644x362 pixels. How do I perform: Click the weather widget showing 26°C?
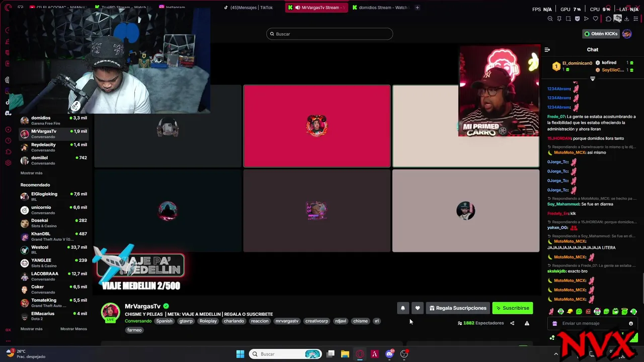(25, 354)
